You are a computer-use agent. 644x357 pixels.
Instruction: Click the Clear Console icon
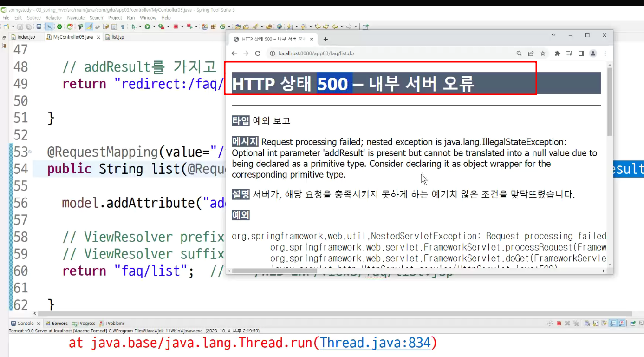pyautogui.click(x=587, y=323)
